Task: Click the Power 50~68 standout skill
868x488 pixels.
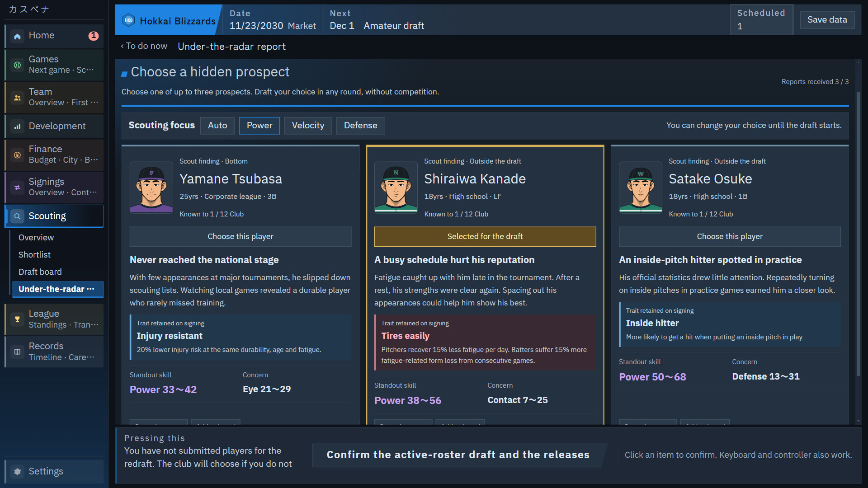Action: click(652, 377)
